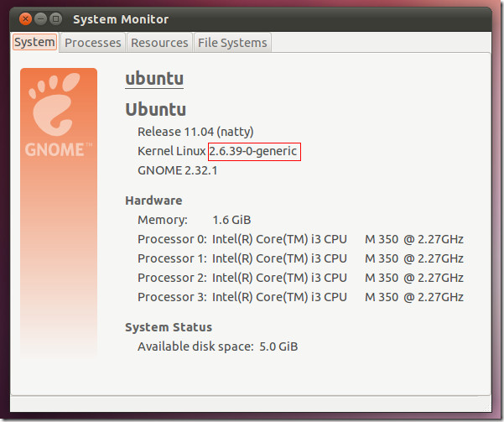Click the GNOME 2.32.1 version text

click(x=178, y=170)
